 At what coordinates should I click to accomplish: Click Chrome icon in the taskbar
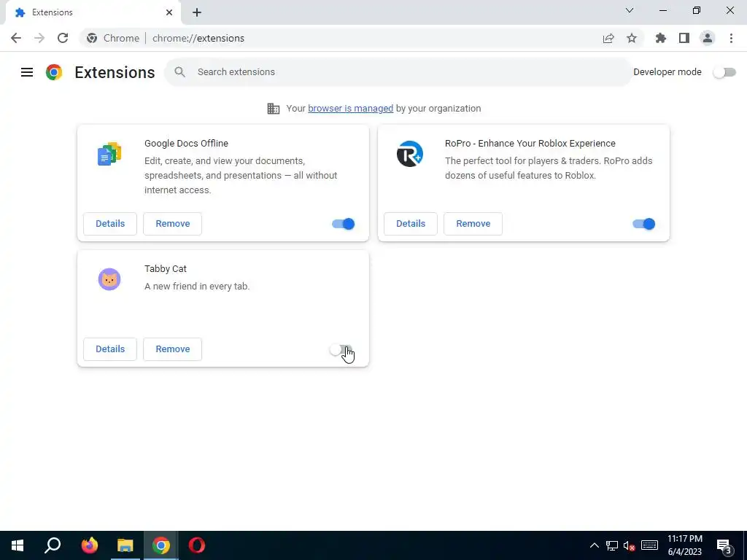[x=161, y=545]
